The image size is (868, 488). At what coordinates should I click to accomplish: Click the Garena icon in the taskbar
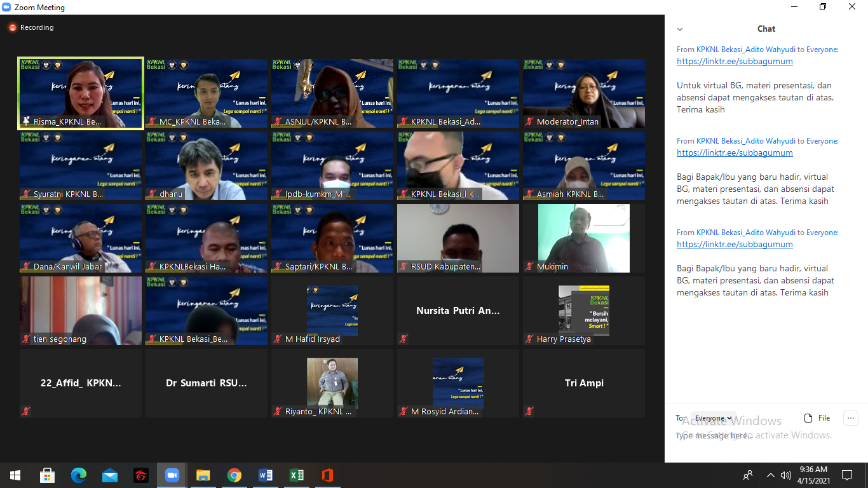tap(141, 475)
